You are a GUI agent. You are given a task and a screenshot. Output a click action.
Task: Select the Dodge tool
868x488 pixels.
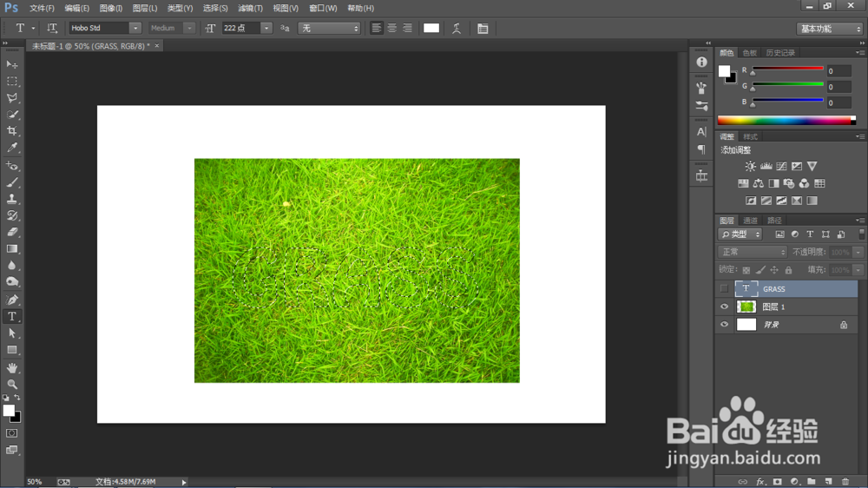[x=11, y=282]
